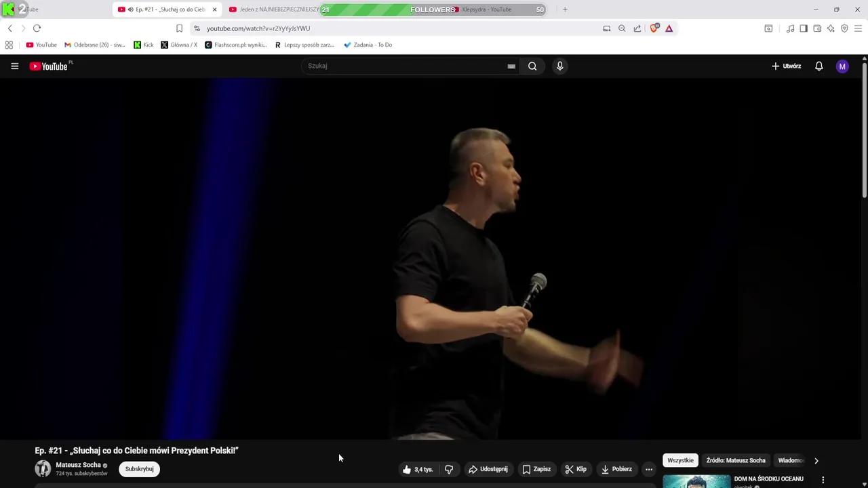
Task: Click the Udostępnij share button
Action: point(488,469)
